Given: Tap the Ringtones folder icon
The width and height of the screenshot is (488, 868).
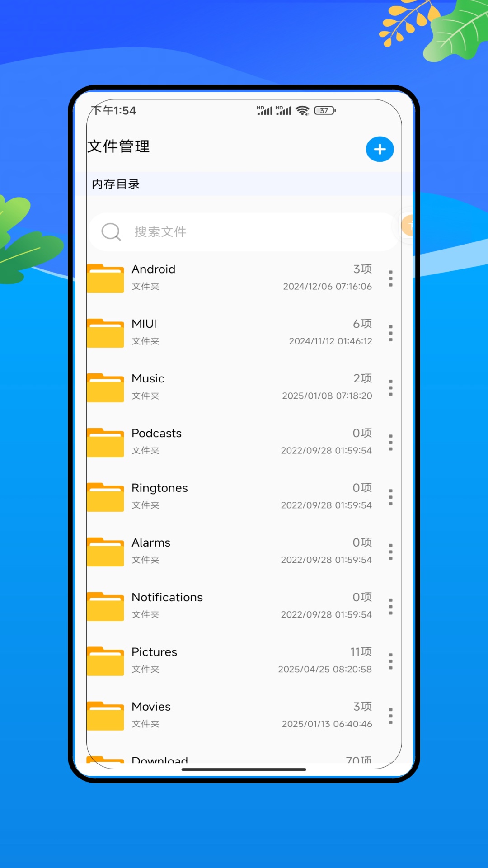Looking at the screenshot, I should pyautogui.click(x=105, y=497).
